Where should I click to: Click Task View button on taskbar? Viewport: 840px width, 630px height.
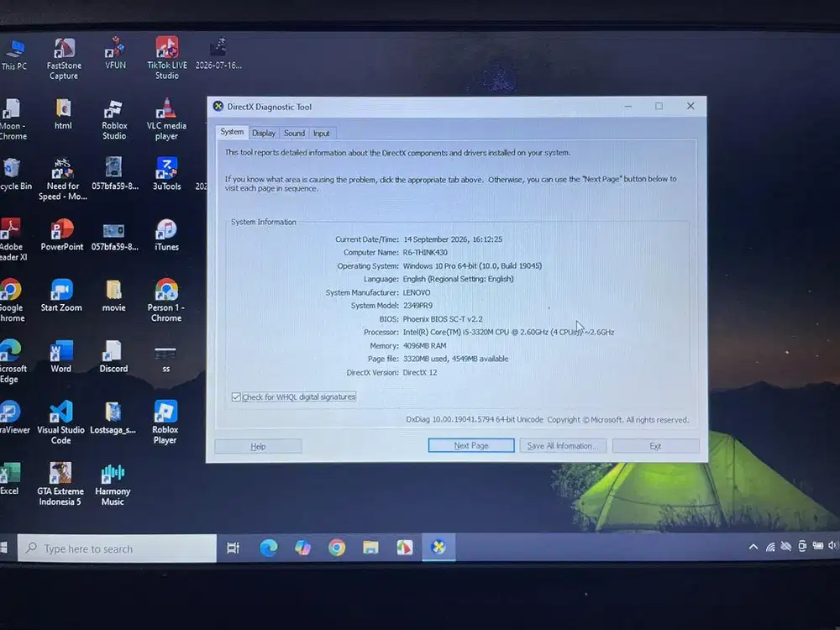click(x=233, y=548)
